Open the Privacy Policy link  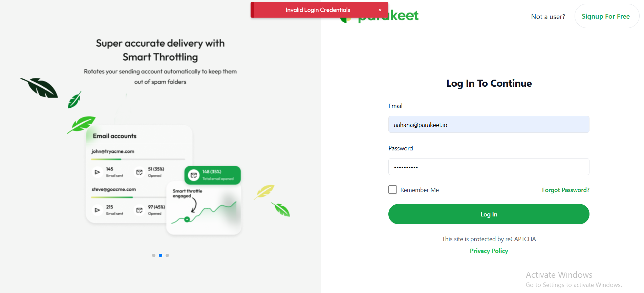click(x=489, y=251)
